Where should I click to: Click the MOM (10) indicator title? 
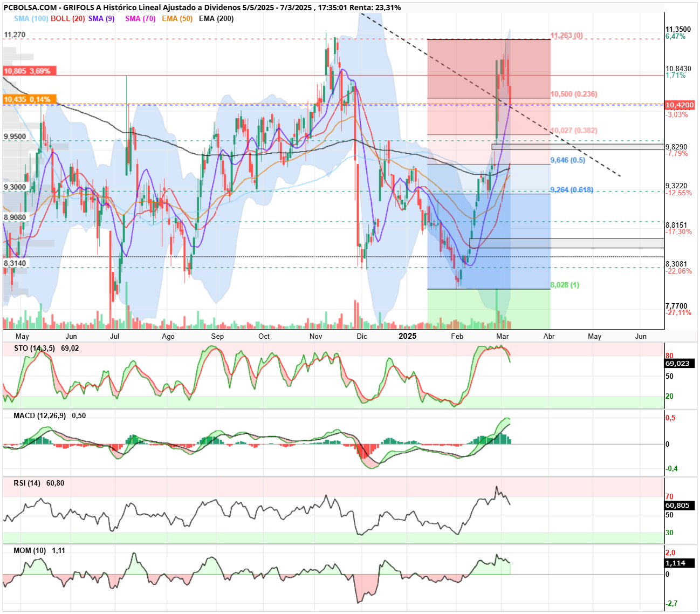pyautogui.click(x=30, y=550)
